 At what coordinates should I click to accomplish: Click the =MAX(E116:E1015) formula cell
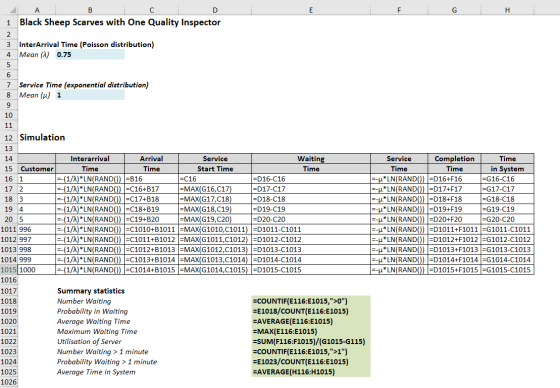311,331
